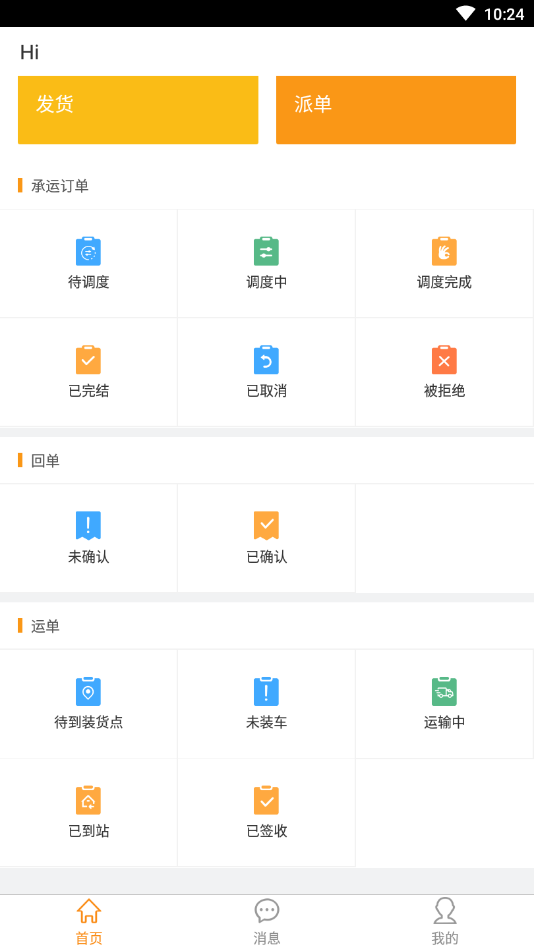The image size is (534, 949).
Task: Switch to the 我的 profile tab
Action: [444, 922]
